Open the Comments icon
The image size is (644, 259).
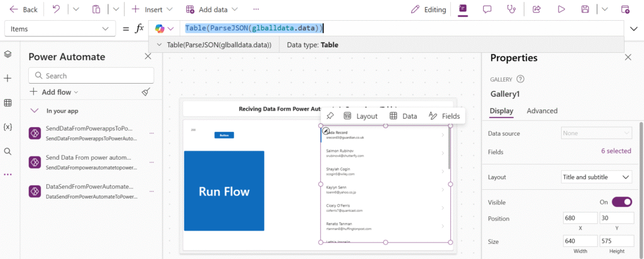coord(487,9)
